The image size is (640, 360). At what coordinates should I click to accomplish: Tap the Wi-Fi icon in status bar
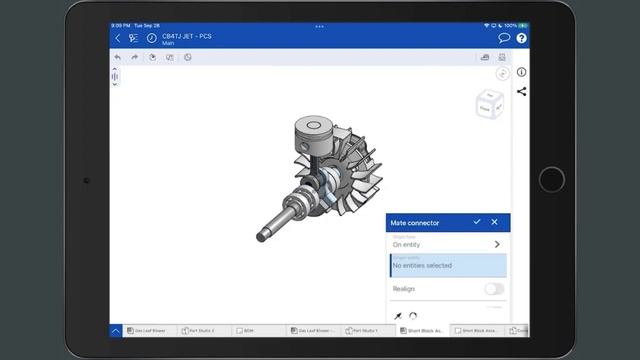coord(487,26)
